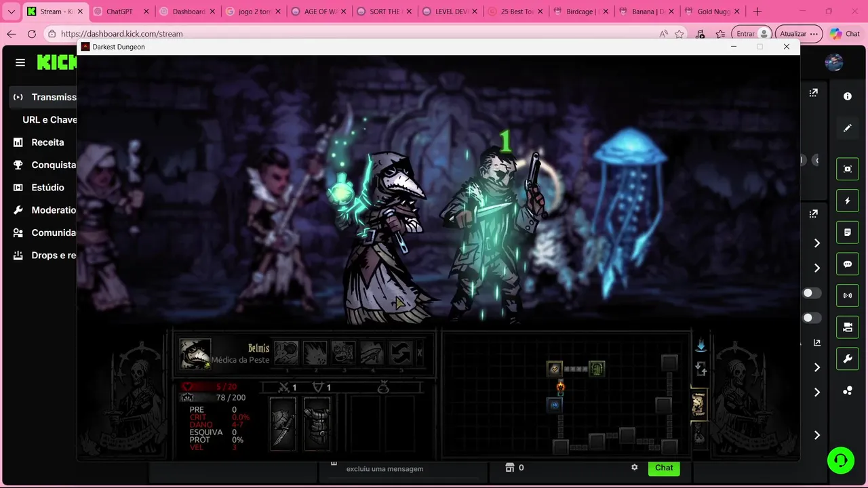Click the chat settings gear icon
868x488 pixels.
[635, 468]
